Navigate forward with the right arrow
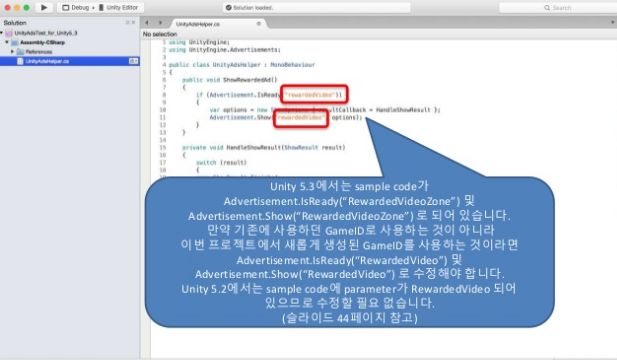 (160, 23)
